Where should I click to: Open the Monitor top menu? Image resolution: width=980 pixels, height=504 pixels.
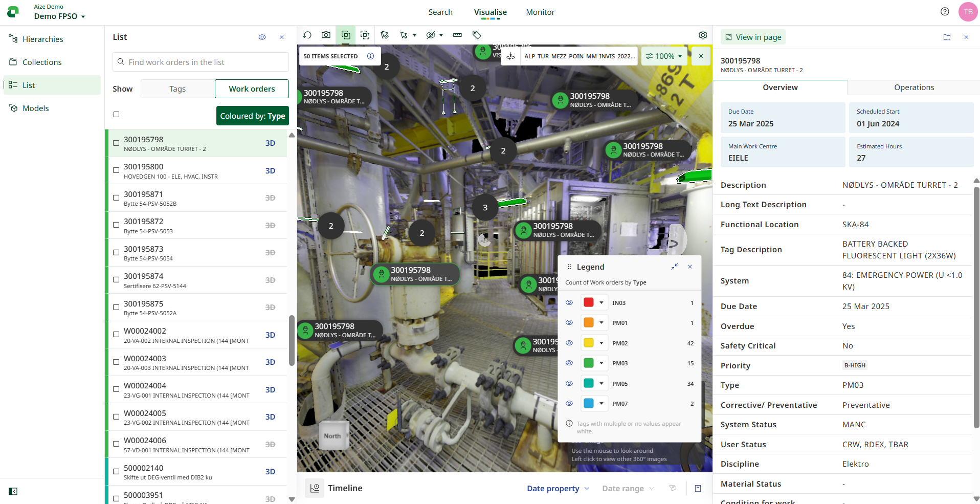pos(540,12)
